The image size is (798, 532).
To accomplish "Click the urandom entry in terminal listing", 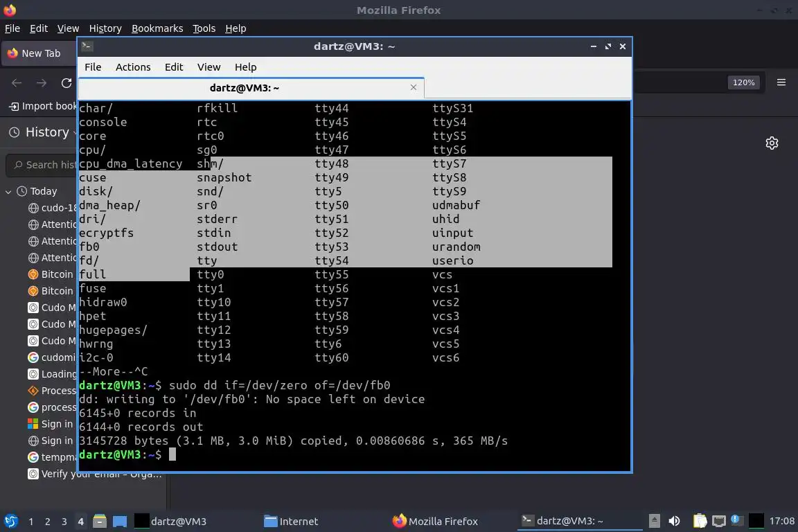I will click(x=456, y=247).
